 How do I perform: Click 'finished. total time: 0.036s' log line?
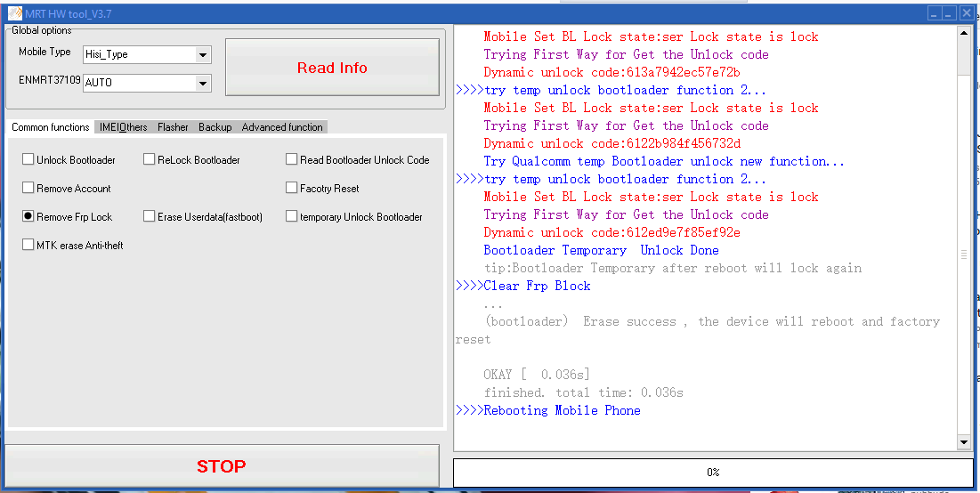pyautogui.click(x=583, y=392)
